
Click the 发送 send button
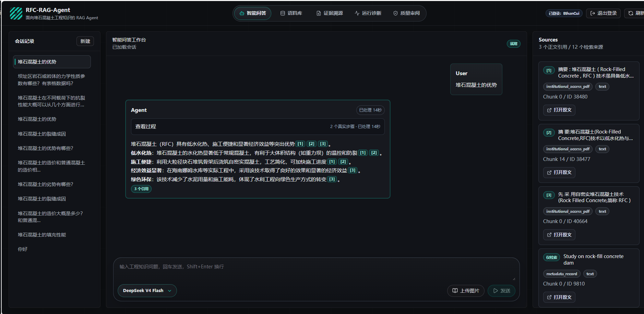point(501,291)
